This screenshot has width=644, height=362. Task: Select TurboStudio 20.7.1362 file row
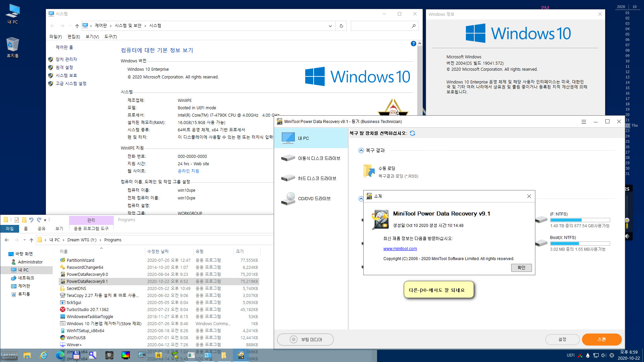point(159,310)
